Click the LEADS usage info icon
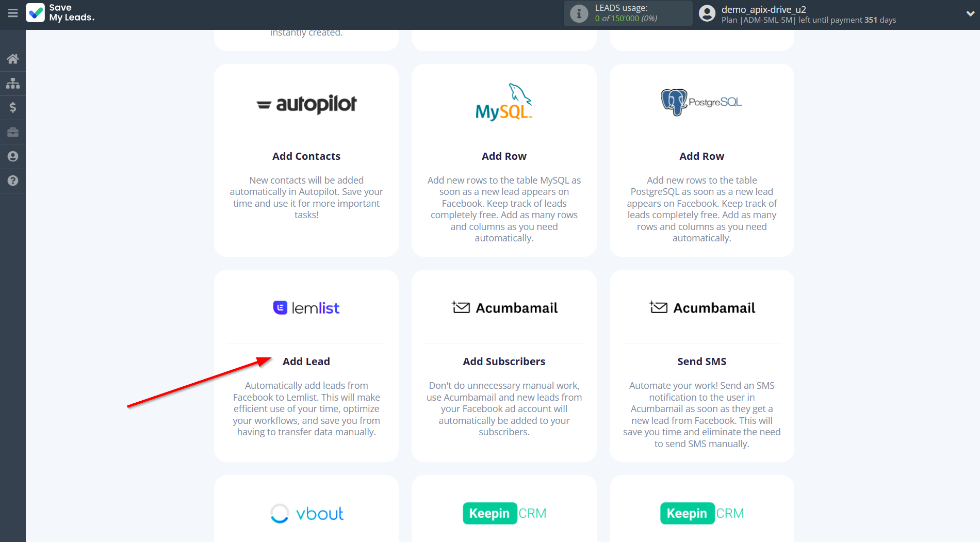The image size is (980, 542). click(x=579, y=13)
